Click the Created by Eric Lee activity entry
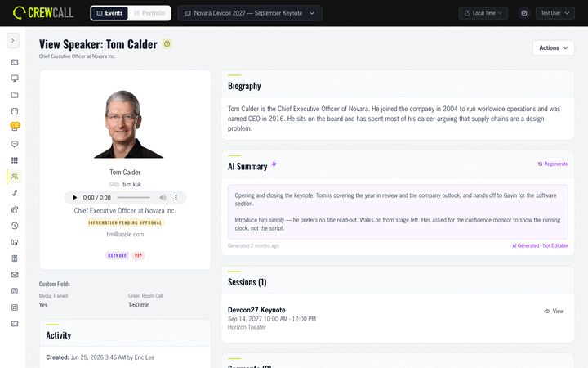588x368 pixels. coord(100,357)
